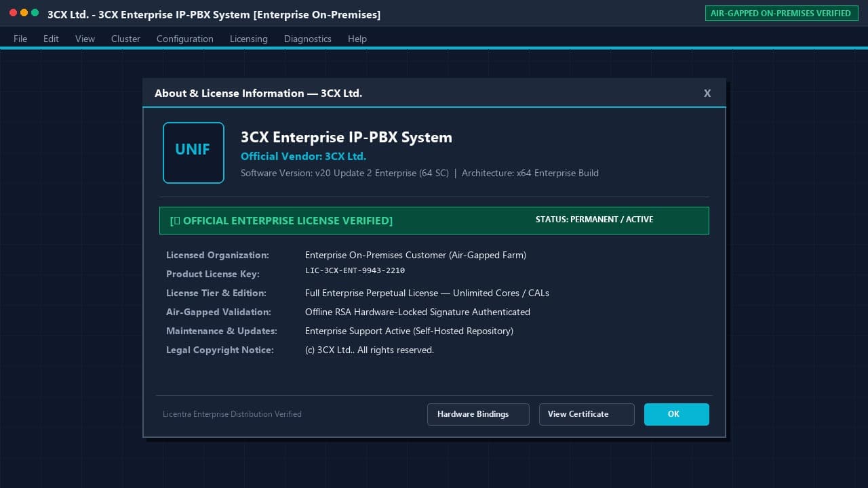Click the Air-Gapped Validation label

coord(218,312)
